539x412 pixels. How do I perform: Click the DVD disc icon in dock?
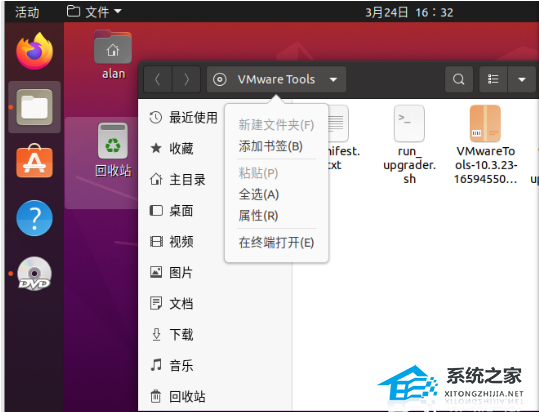coord(34,274)
